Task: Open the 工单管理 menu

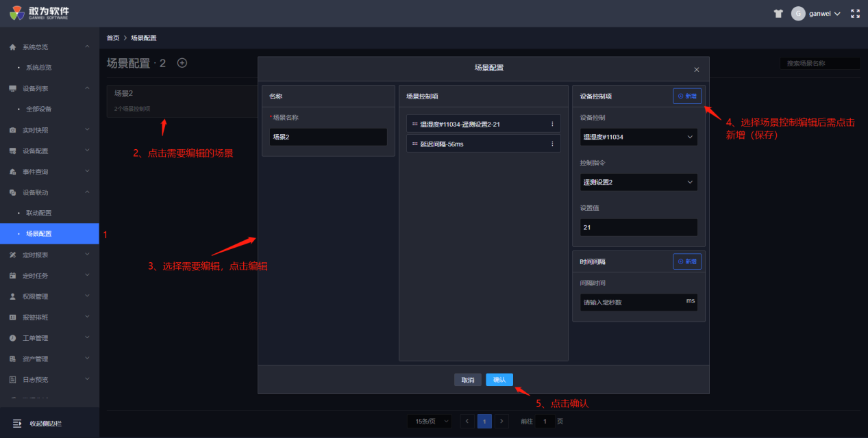Action: [x=49, y=338]
